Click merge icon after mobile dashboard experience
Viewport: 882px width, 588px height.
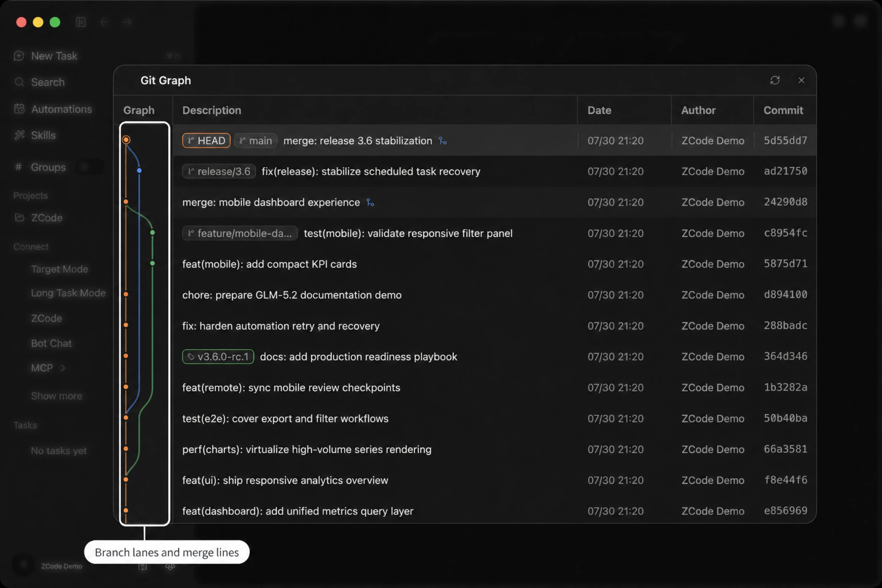click(x=370, y=202)
